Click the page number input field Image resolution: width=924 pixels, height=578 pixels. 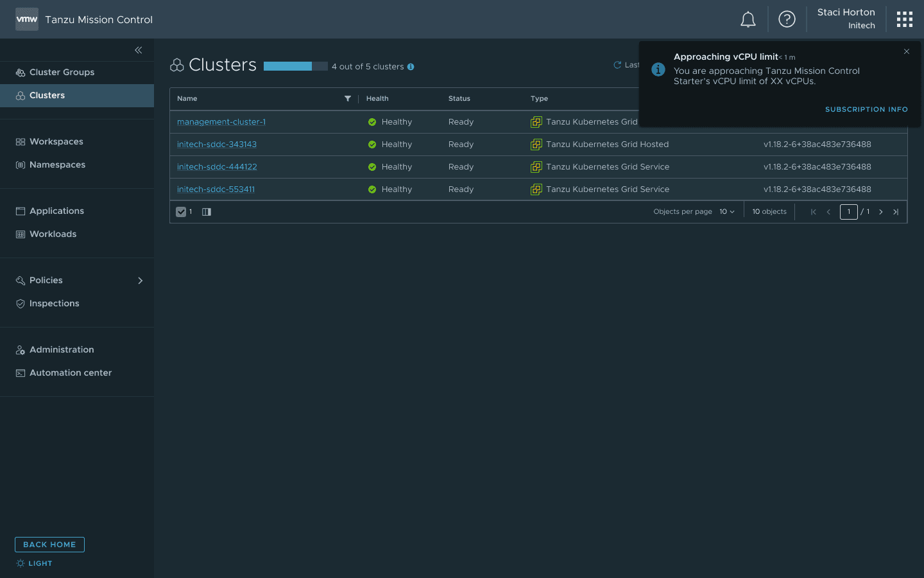[x=849, y=212]
